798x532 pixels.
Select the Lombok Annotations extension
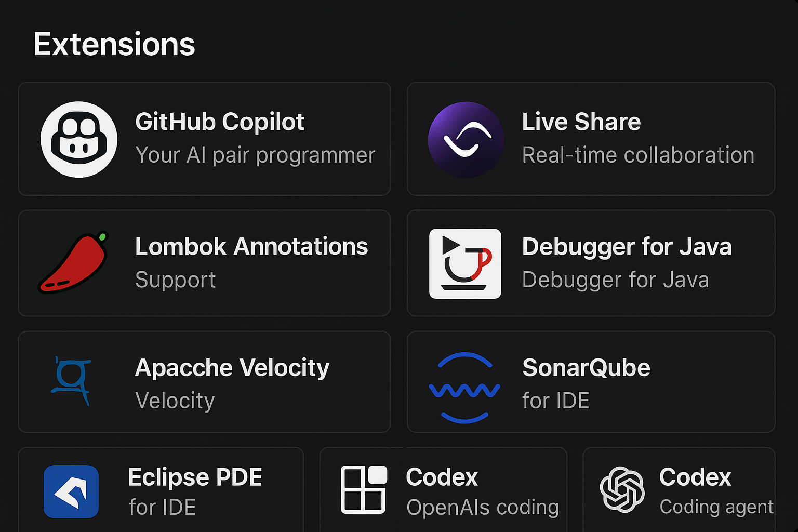204,263
